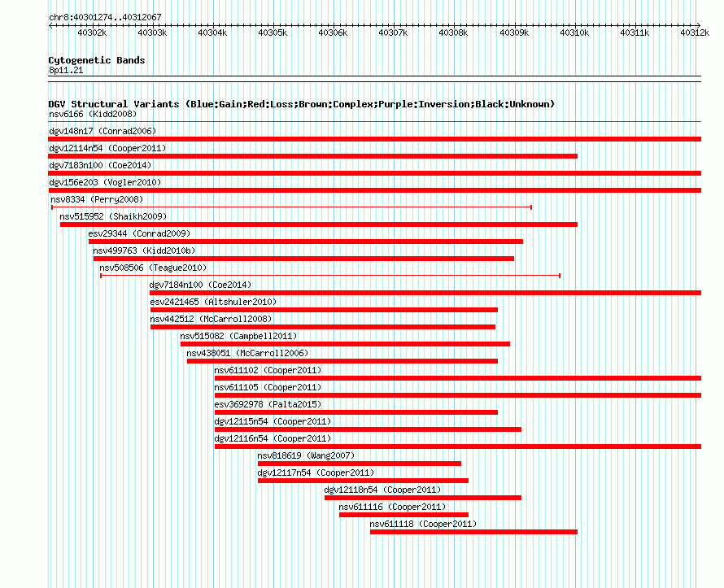The height and width of the screenshot is (588, 724).
Task: Select the red bar under nsv499763
Action: [x=303, y=259]
